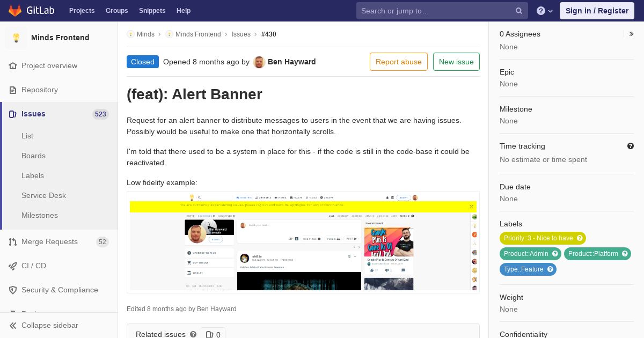This screenshot has width=644, height=338.
Task: Click the Repository file icon
Action: coord(13,90)
